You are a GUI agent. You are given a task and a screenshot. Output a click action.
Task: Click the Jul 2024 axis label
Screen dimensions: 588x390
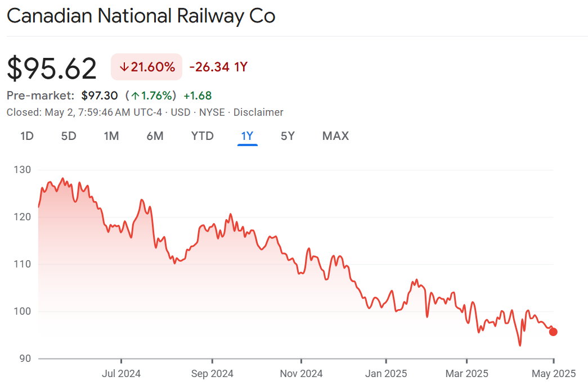pyautogui.click(x=122, y=373)
